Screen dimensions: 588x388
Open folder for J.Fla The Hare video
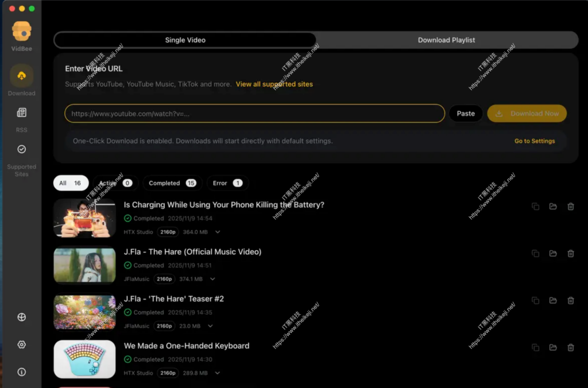pos(553,254)
